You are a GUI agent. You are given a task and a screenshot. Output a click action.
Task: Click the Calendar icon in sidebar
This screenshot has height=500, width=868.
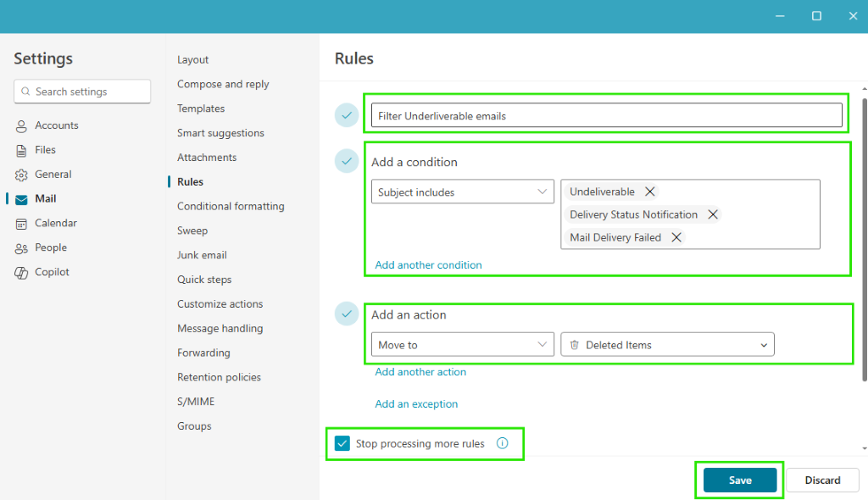click(x=21, y=224)
